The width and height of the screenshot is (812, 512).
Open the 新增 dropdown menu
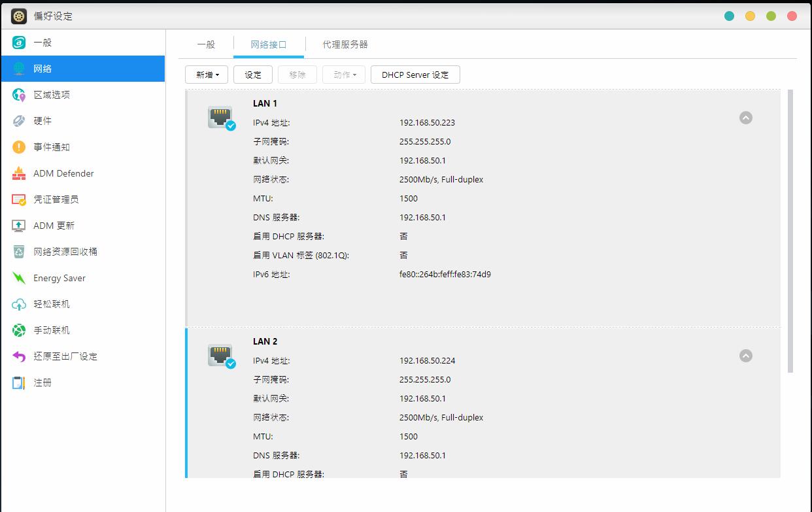click(206, 75)
